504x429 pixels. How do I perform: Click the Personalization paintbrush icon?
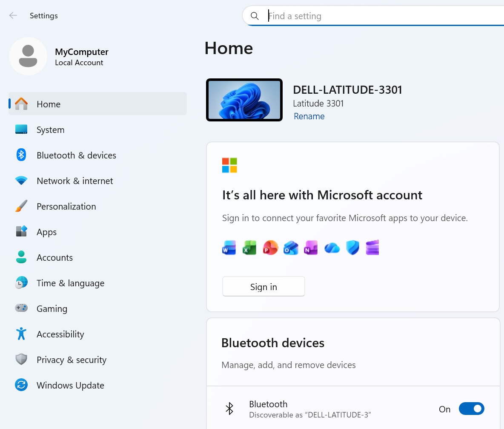coord(21,206)
